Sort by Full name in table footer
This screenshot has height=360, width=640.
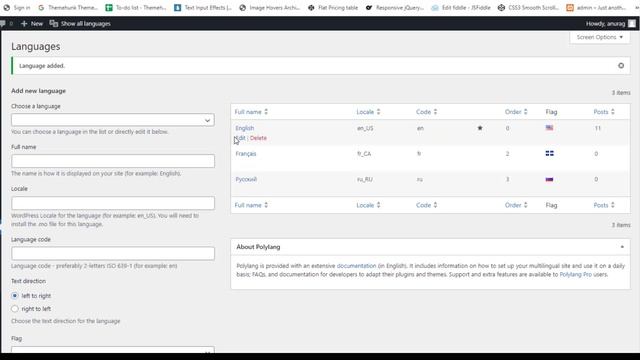(x=251, y=205)
